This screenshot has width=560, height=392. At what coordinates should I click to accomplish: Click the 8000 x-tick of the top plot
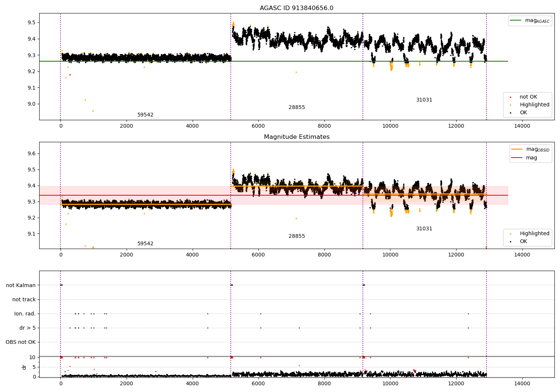(x=324, y=126)
